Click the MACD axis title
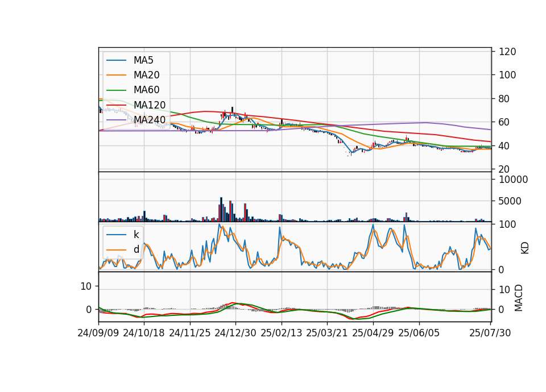This screenshot has width=546, height=392. point(519,298)
